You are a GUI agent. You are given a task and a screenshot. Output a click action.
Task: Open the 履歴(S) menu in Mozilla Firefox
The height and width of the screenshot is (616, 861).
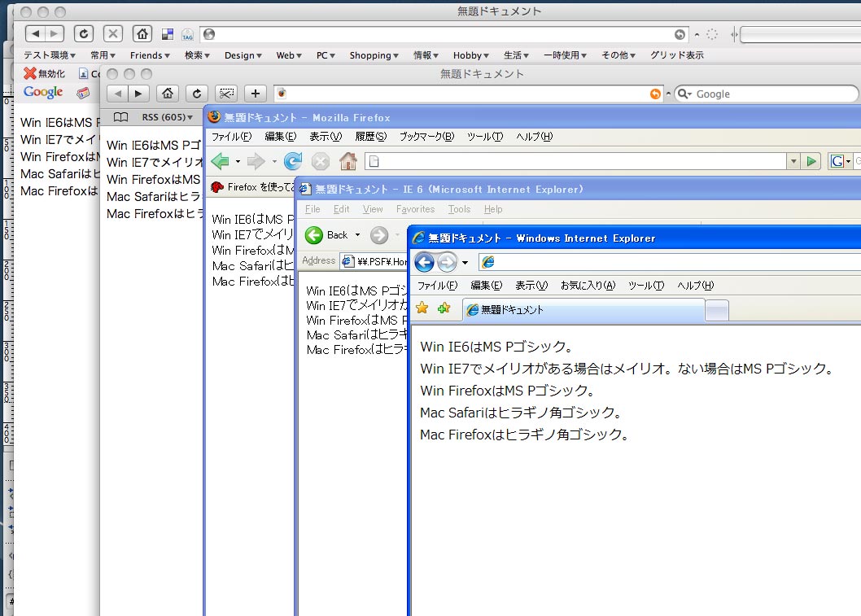pyautogui.click(x=370, y=136)
